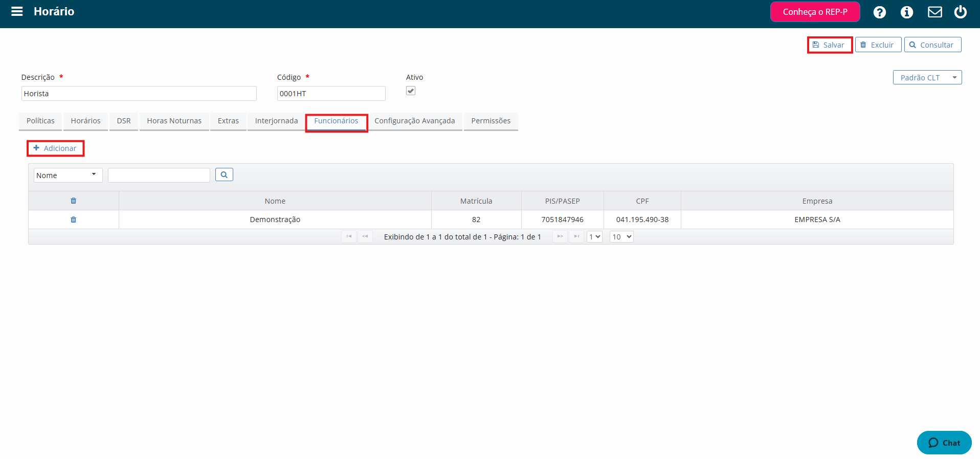Switch to the Extras tab
The width and height of the screenshot is (980, 459).
tap(228, 121)
